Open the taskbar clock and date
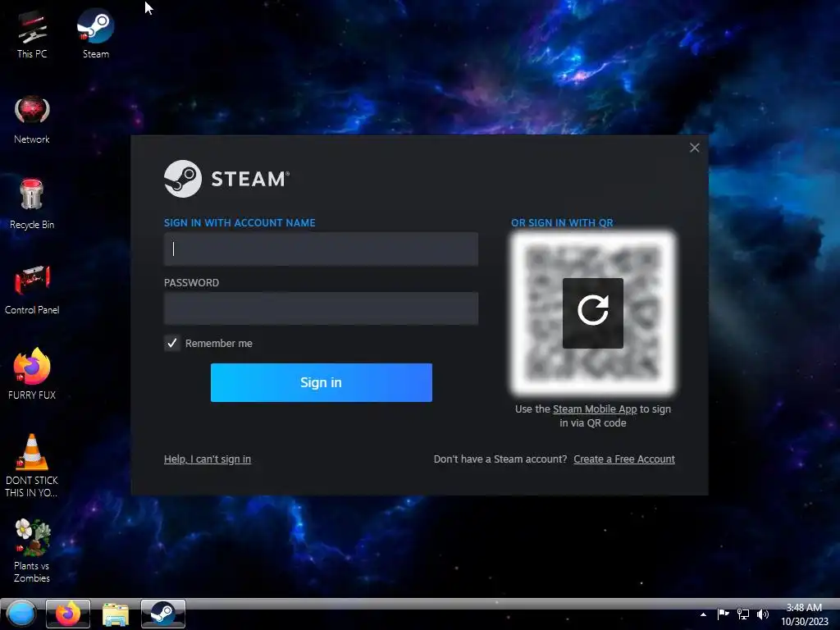The image size is (840, 630). coord(804,614)
